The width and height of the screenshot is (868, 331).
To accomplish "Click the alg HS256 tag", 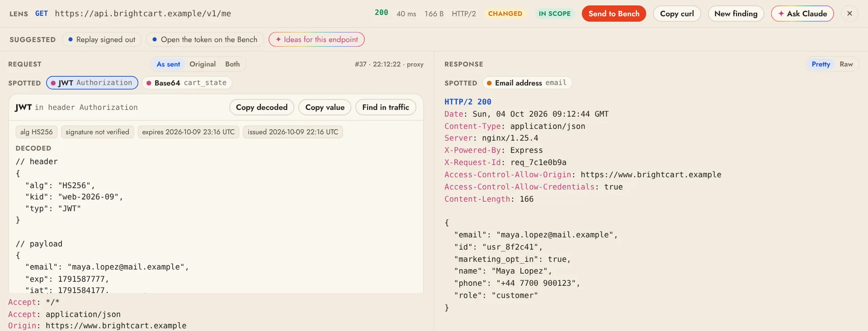I will click(37, 132).
